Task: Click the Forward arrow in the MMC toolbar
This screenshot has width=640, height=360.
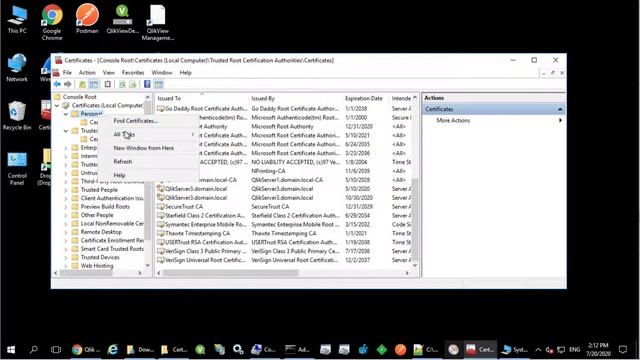Action: 68,84
